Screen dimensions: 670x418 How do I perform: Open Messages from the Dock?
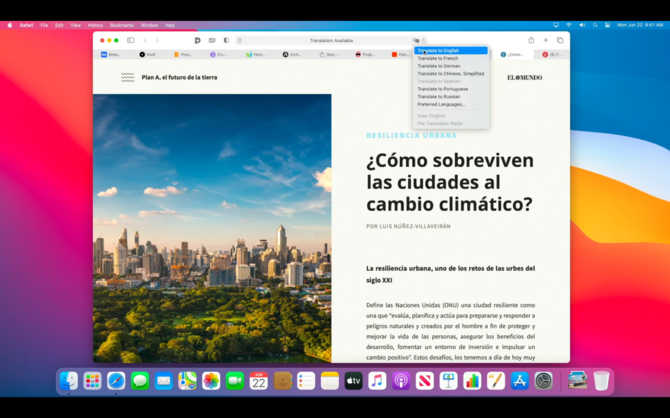point(140,381)
